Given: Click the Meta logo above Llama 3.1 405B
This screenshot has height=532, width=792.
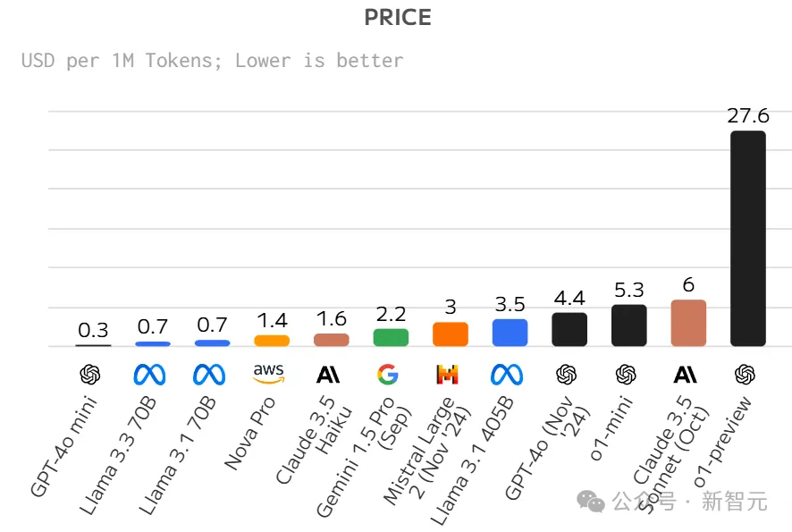Looking at the screenshot, I should [x=507, y=375].
